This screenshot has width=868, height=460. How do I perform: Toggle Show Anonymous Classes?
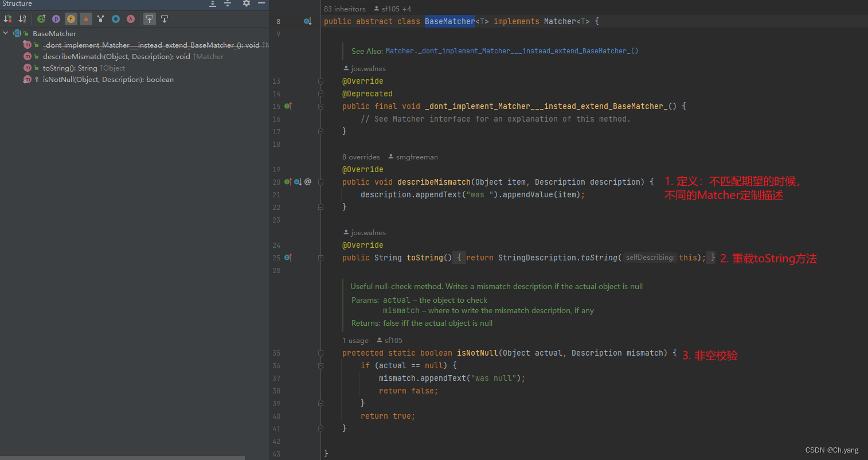(116, 19)
